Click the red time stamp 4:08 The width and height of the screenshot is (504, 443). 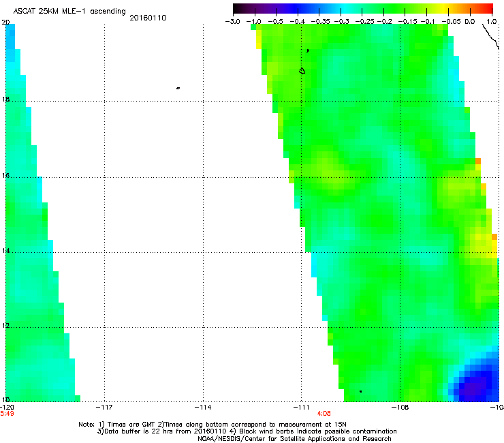pos(324,414)
